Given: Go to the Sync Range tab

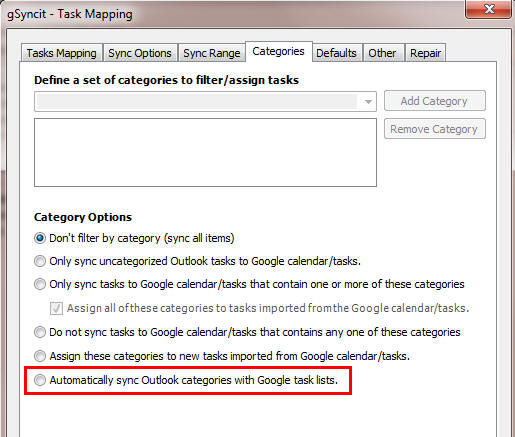Looking at the screenshot, I should (212, 53).
